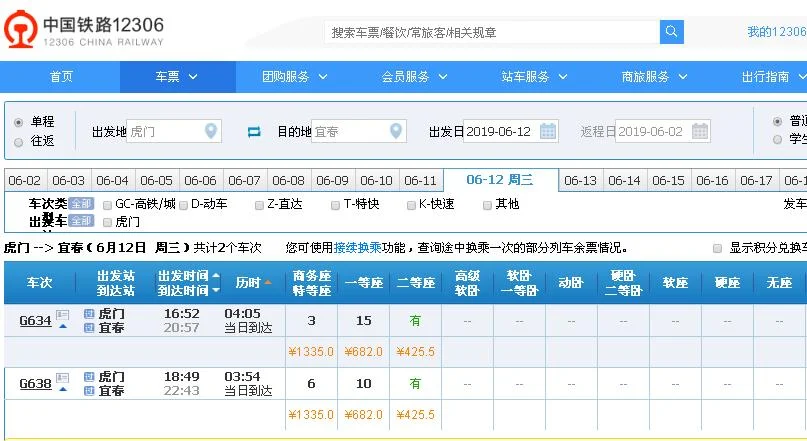Enable the 显示积分兑换车次 checkbox

click(717, 249)
